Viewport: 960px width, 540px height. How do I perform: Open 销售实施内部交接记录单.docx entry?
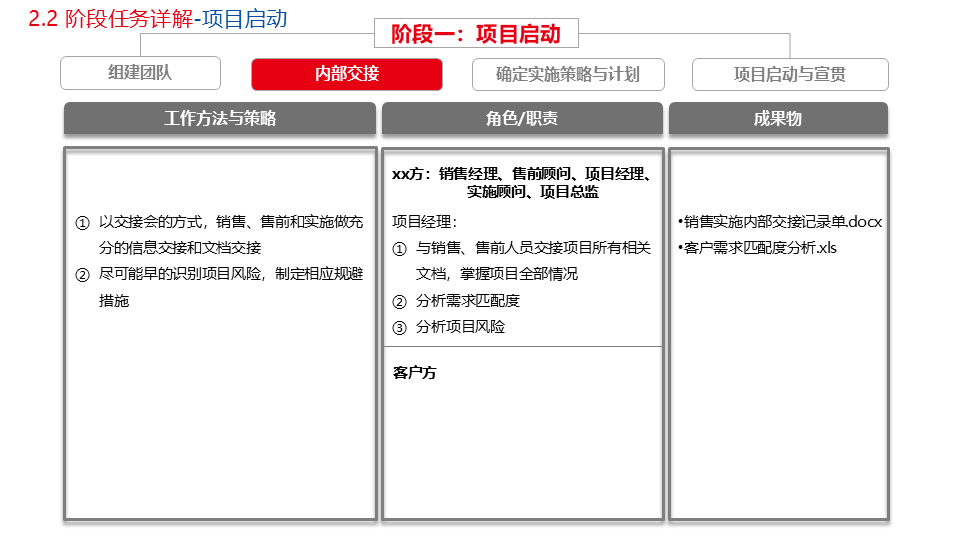click(x=780, y=222)
